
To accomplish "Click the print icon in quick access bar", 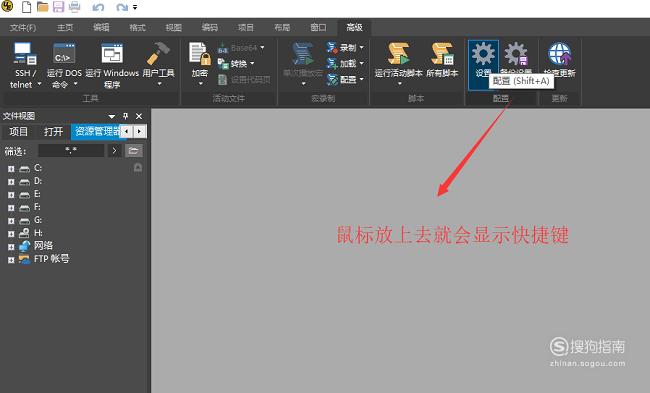I will pos(75,7).
